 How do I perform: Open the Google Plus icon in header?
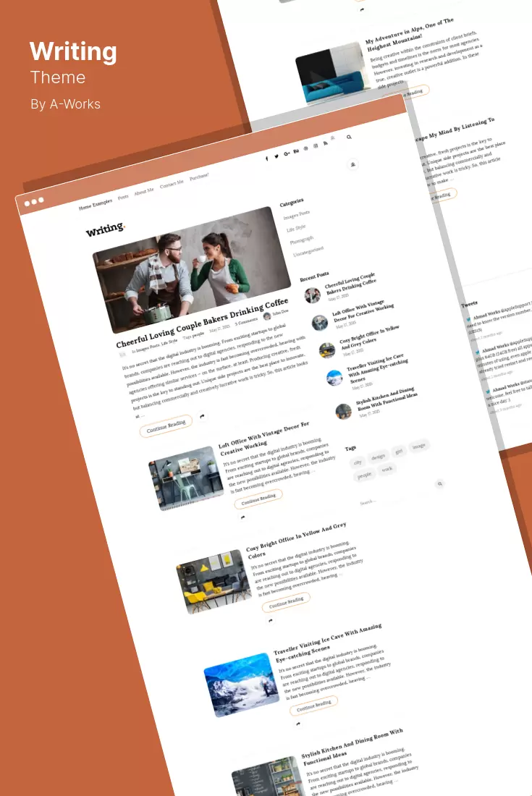coord(287,154)
